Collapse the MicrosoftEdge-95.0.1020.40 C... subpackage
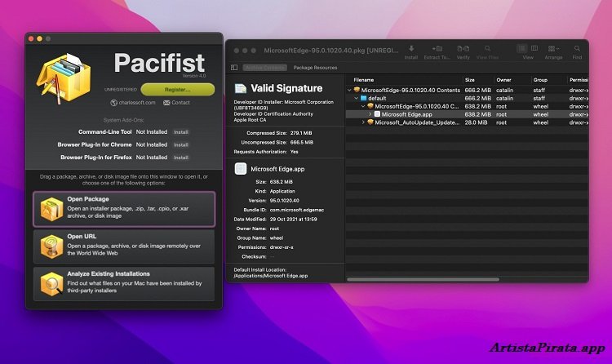This screenshot has height=364, width=612. pyautogui.click(x=363, y=106)
